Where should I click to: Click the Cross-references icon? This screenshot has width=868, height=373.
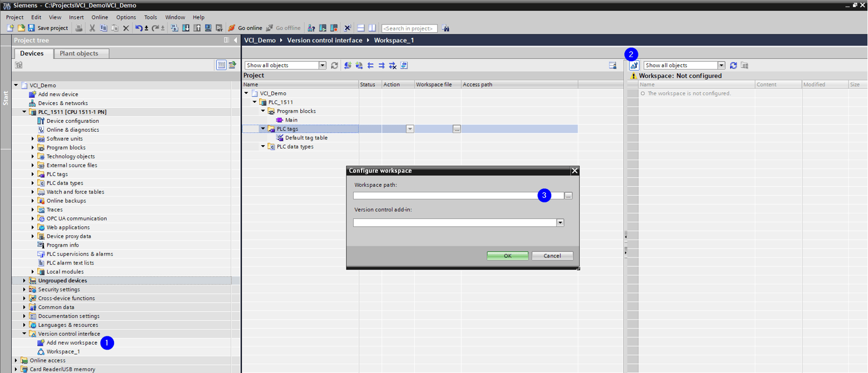(x=346, y=28)
